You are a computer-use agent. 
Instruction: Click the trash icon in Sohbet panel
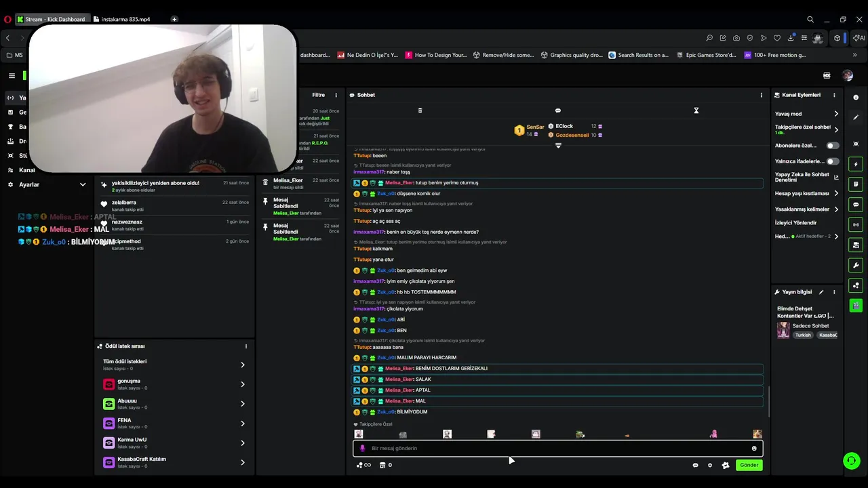click(420, 110)
